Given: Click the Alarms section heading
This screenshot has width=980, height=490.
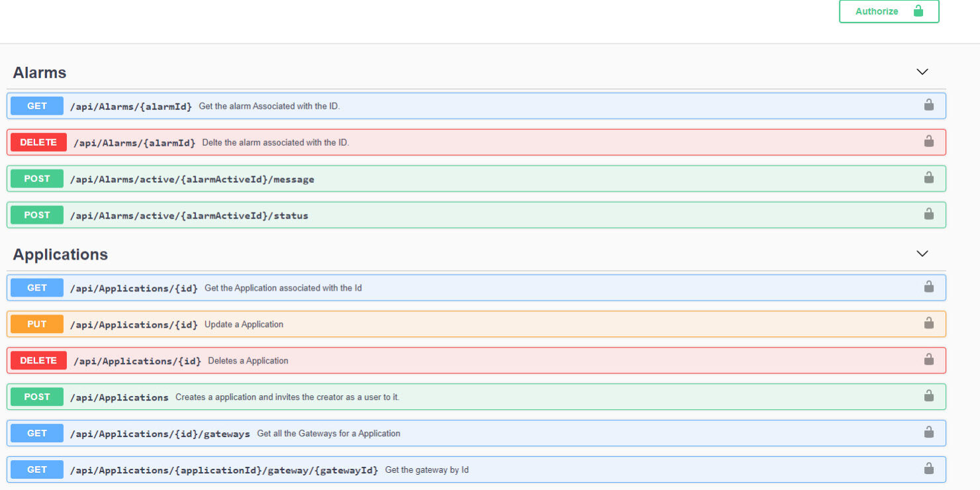Looking at the screenshot, I should 40,73.
